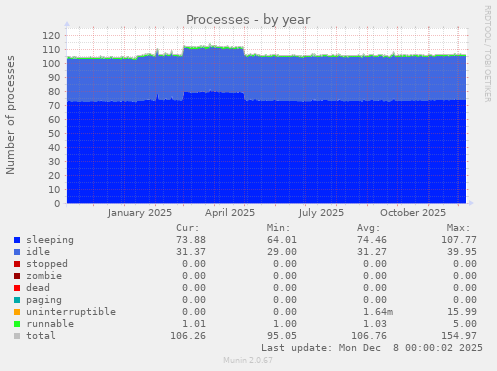Click idle current value 31.37
497x371 pixels.
coord(191,252)
